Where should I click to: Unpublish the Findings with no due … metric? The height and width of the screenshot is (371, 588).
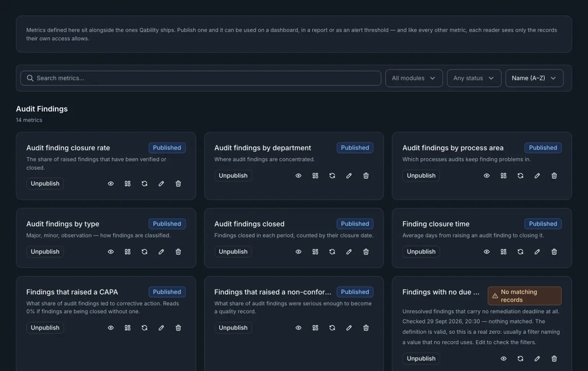click(x=421, y=359)
